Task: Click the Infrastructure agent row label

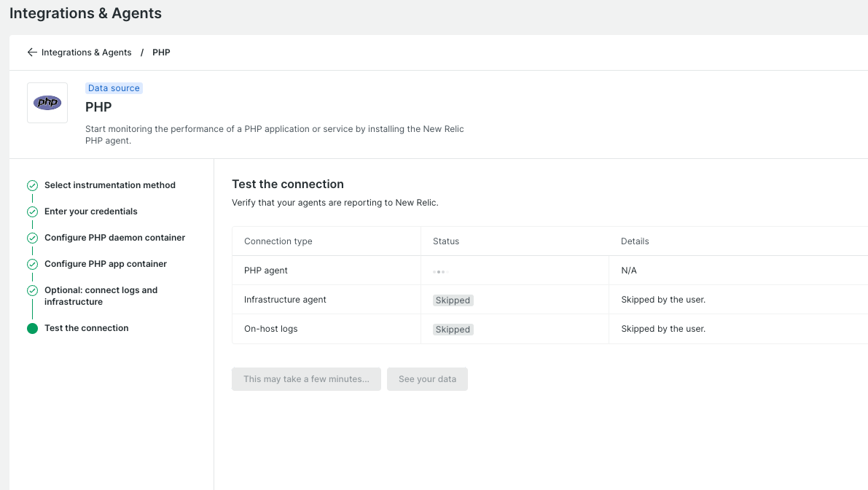Action: [x=285, y=300]
